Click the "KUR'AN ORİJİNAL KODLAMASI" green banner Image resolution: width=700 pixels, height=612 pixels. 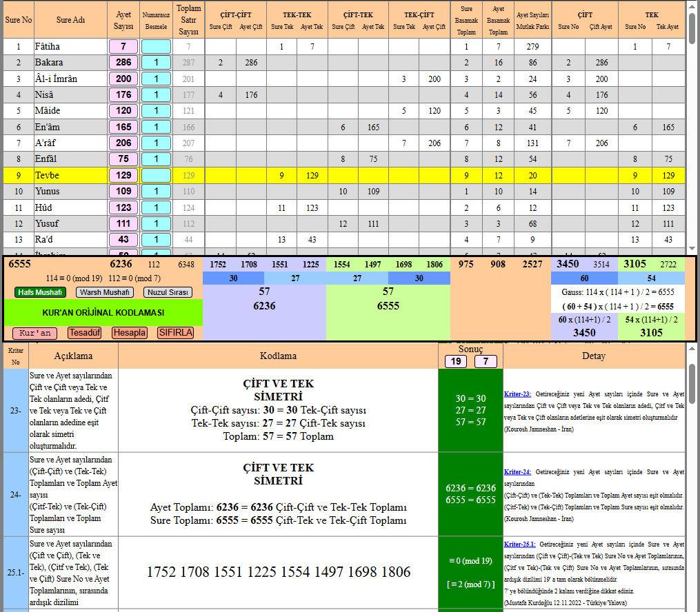pos(103,313)
